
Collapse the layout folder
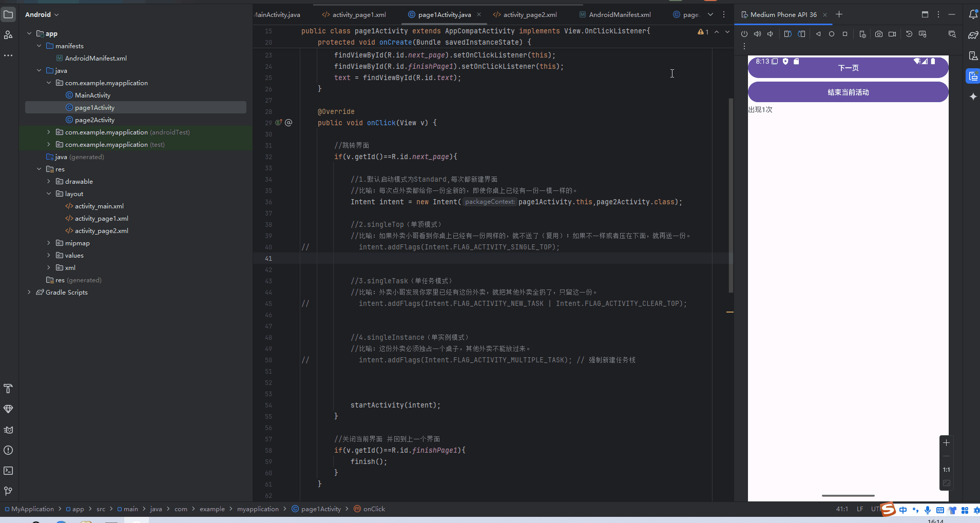point(49,193)
